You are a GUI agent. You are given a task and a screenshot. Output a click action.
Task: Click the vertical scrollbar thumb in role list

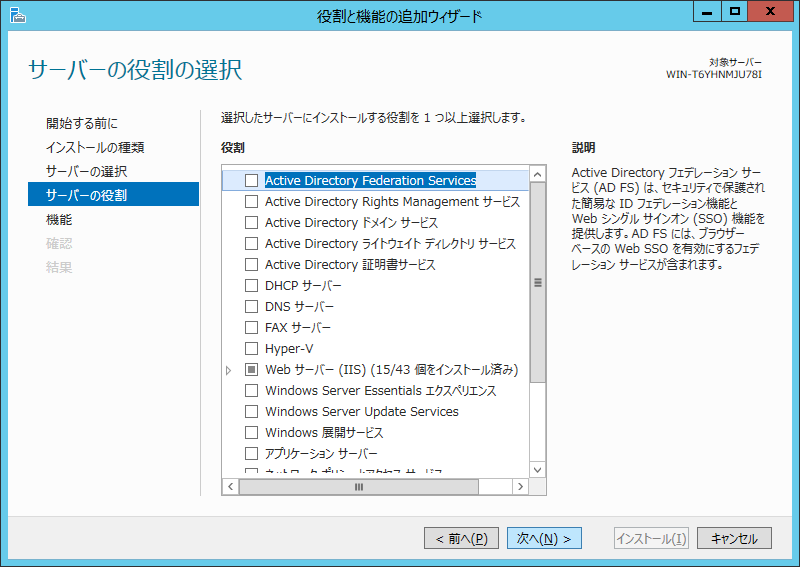coord(538,283)
